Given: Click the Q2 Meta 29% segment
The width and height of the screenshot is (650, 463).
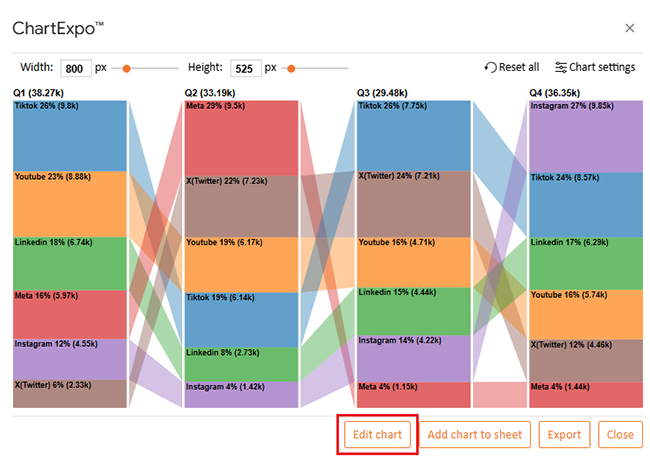Looking at the screenshot, I should (x=242, y=138).
